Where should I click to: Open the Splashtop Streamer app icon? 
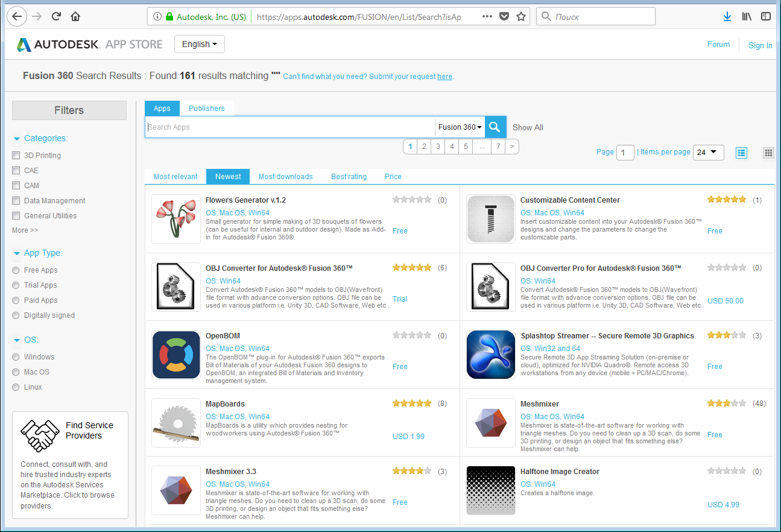491,355
